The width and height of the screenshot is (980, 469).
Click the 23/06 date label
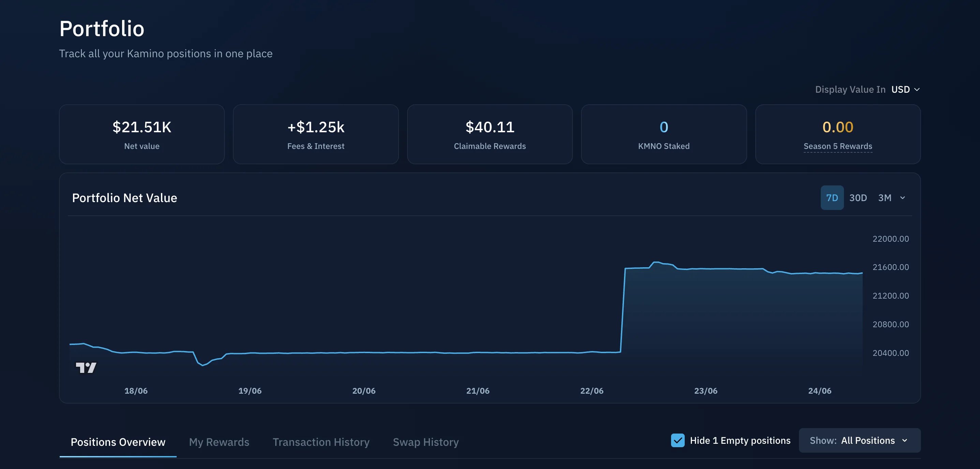point(706,391)
